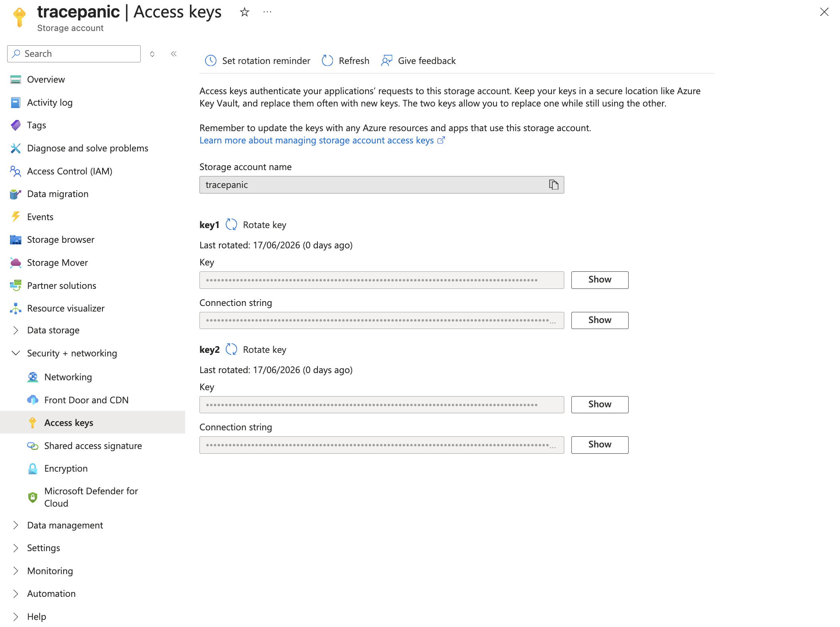Click the large key icon beside tracepanic title

pos(19,17)
